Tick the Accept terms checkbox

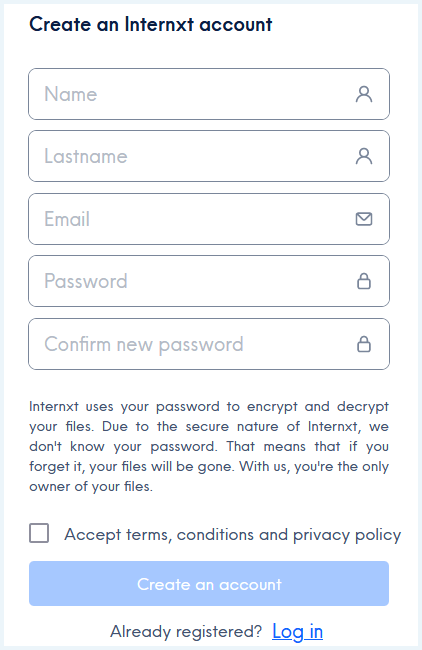(x=39, y=533)
